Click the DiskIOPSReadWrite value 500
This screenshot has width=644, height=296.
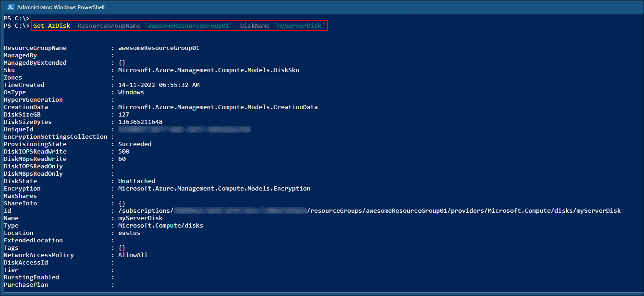click(124, 151)
